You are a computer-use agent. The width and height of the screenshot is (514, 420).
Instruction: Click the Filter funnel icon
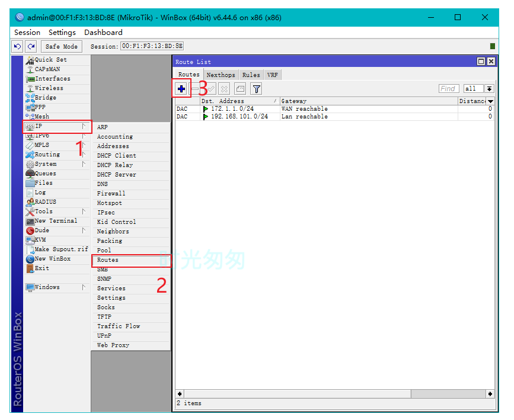(x=257, y=89)
